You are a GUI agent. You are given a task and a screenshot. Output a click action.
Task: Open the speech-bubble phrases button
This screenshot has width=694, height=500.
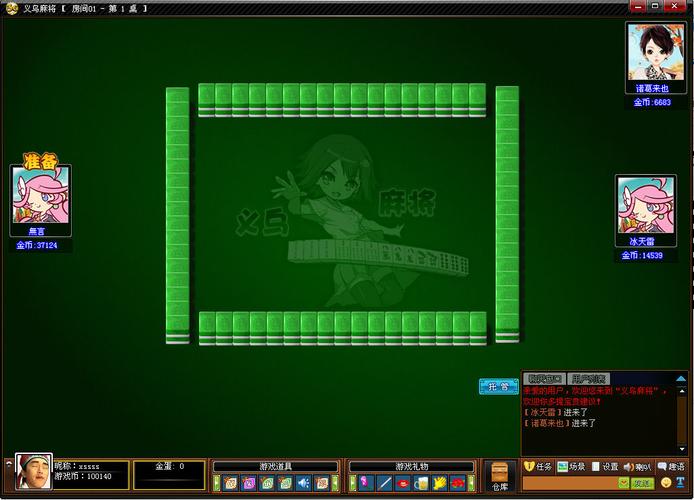tap(671, 466)
